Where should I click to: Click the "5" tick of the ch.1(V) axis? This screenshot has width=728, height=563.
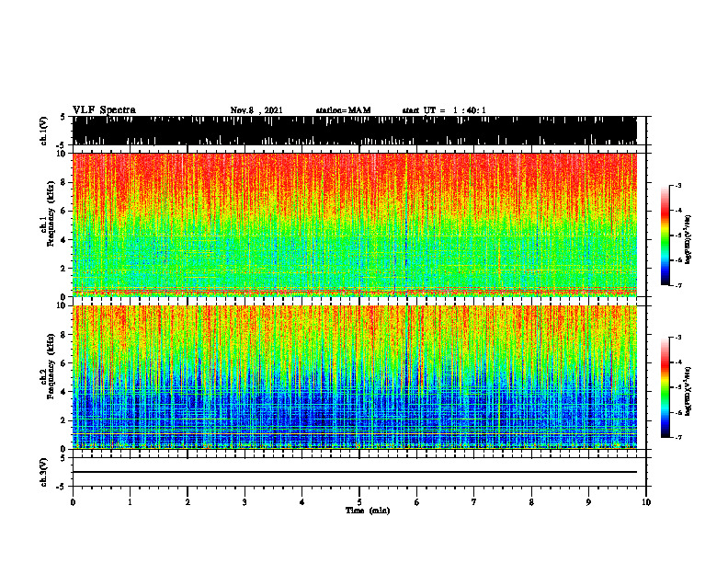pos(63,117)
